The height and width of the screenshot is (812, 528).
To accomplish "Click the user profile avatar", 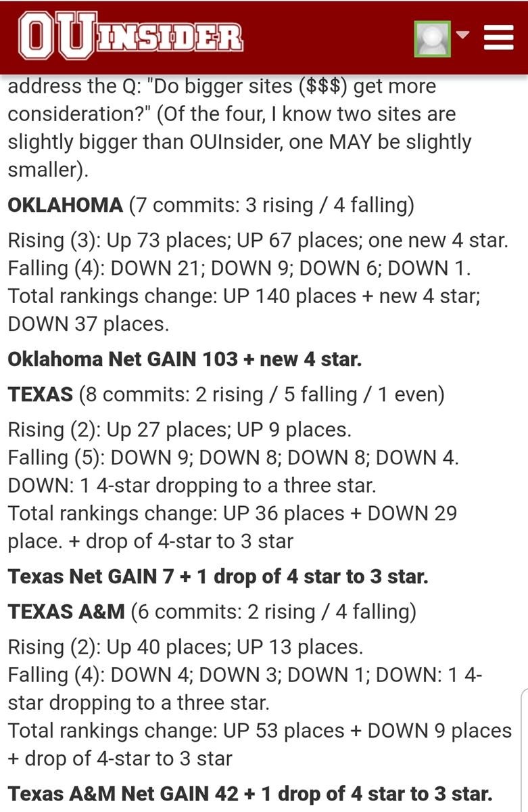I will click(432, 39).
